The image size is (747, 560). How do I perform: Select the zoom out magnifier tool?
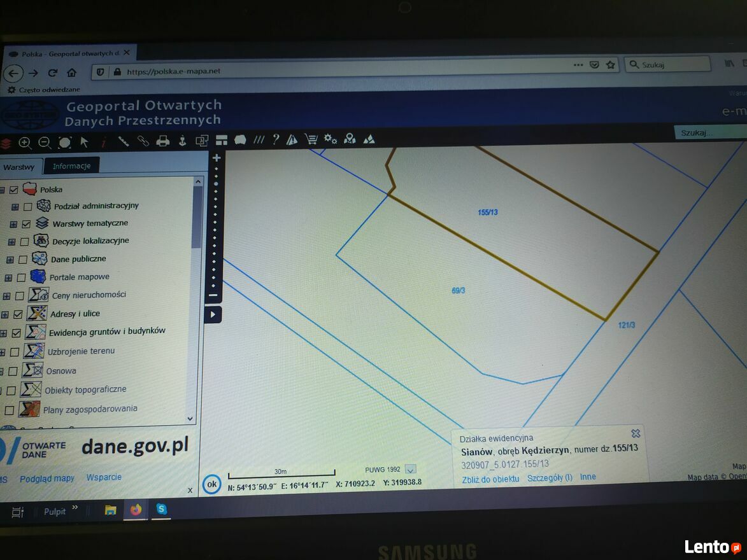(x=45, y=143)
